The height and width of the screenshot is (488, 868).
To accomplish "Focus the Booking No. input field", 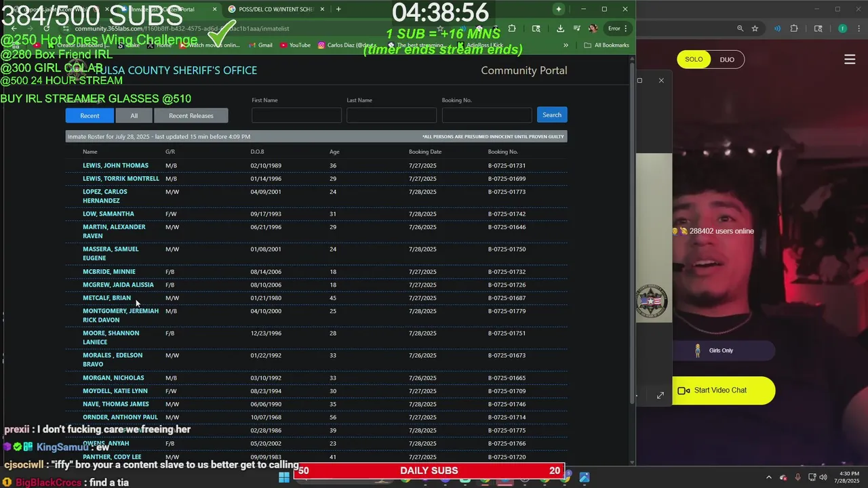I will click(x=486, y=115).
